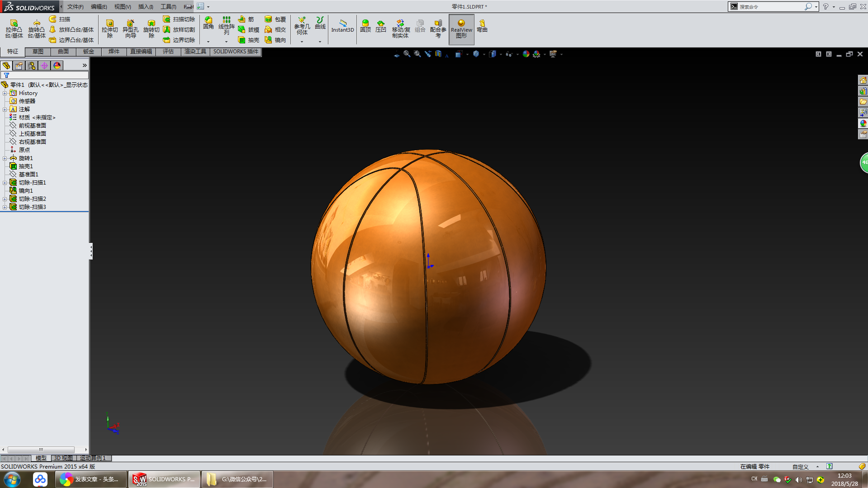Click the Section View icon in view toolbar
This screenshot has height=488, width=868.
(438, 54)
